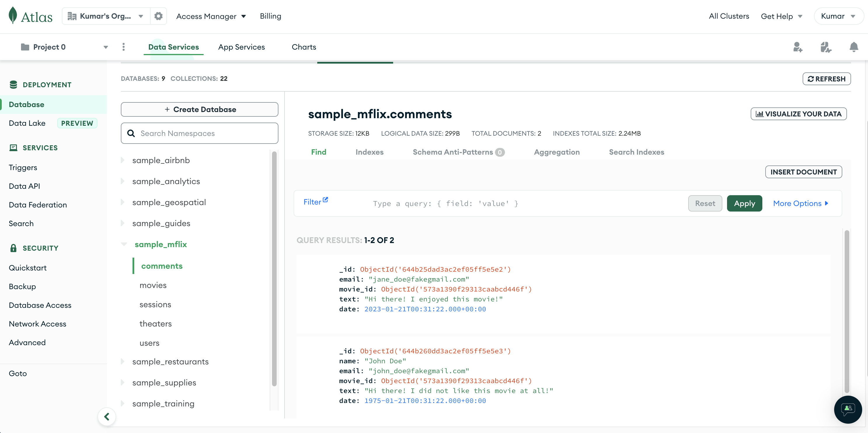Click the Deployment stack icon

[13, 85]
